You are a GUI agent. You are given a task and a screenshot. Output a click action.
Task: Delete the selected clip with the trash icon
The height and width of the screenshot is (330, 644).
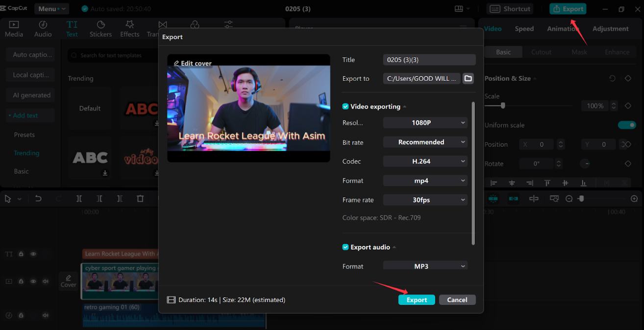coord(140,199)
